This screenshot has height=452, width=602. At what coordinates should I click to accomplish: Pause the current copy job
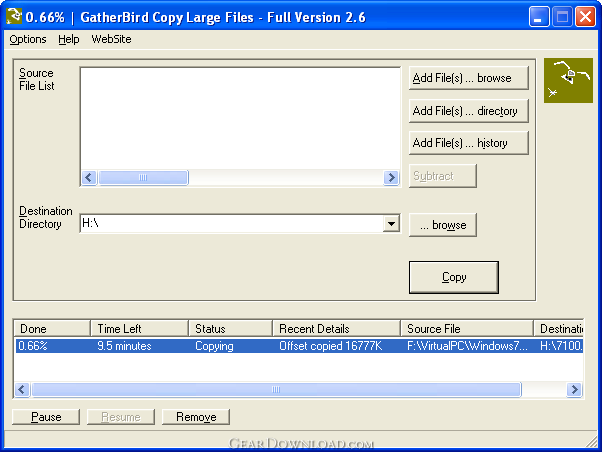click(46, 417)
